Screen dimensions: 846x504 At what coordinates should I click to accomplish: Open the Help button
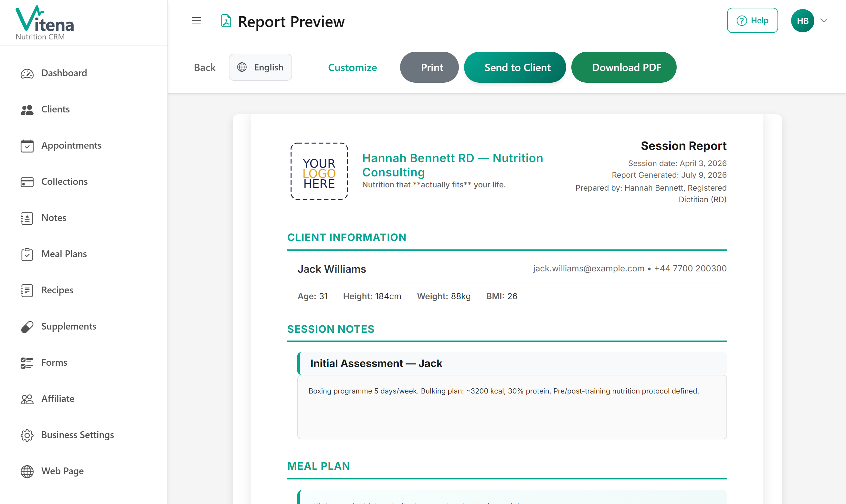click(752, 21)
